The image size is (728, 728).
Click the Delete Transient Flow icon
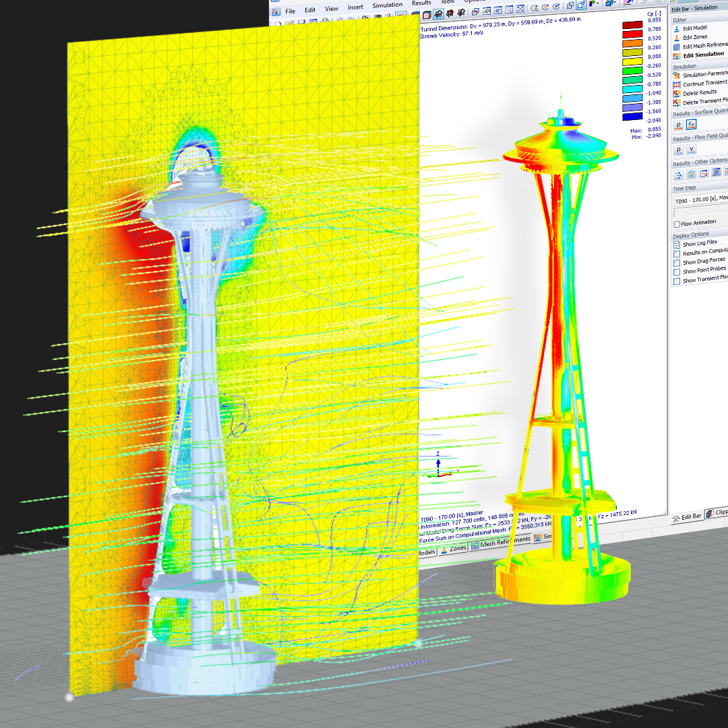click(x=677, y=102)
